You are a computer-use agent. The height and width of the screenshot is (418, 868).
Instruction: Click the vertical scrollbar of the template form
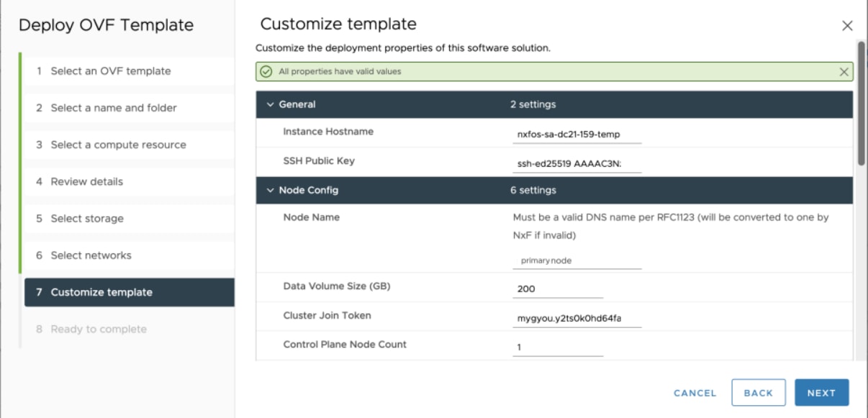click(x=860, y=104)
